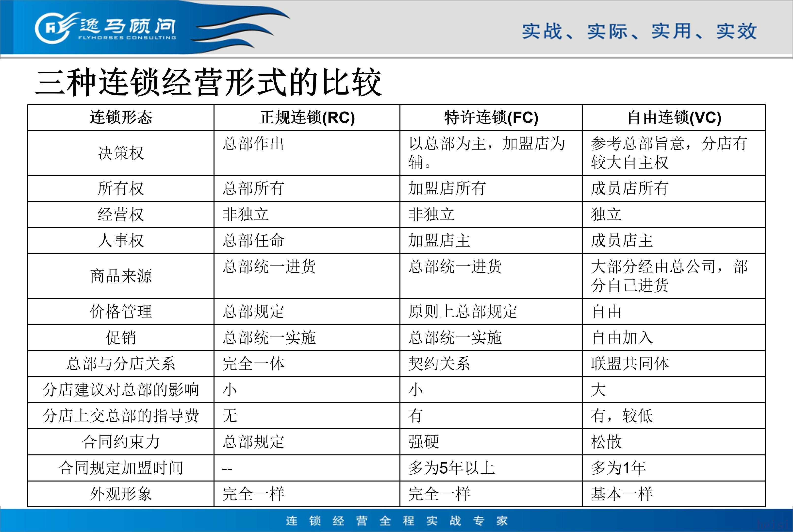Click the slogan 实战、实际、实用、实效

point(639,31)
